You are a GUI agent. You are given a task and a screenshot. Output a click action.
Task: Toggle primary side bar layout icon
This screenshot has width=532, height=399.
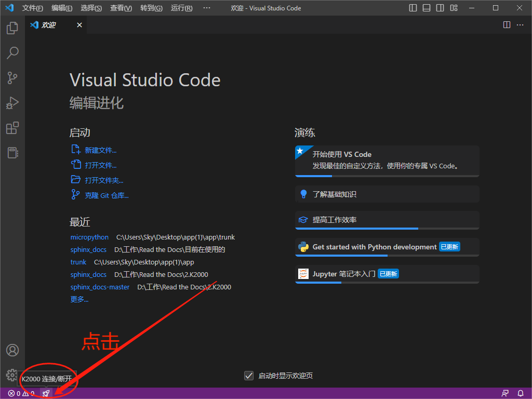click(413, 8)
